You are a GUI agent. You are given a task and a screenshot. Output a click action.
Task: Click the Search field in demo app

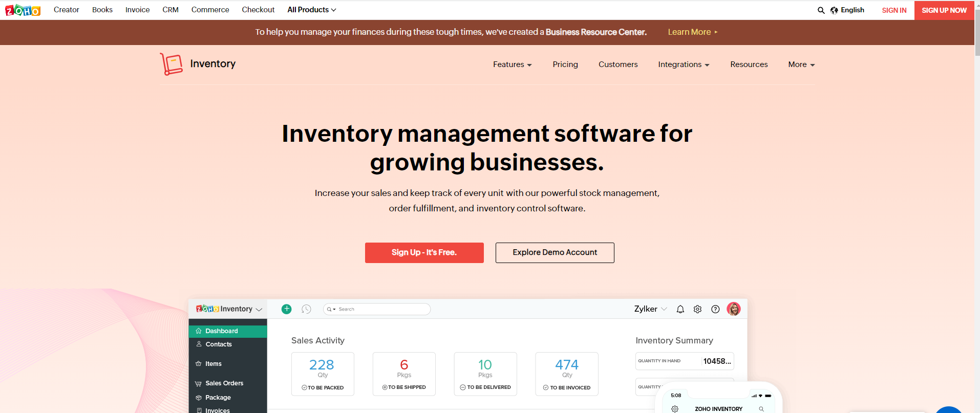coord(377,309)
